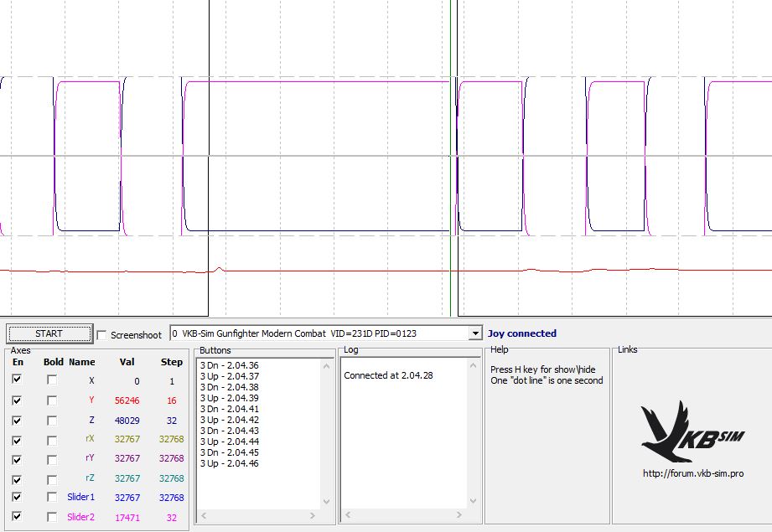The width and height of the screenshot is (772, 532).
Task: Select the "3 Dn - 2.04.36" button entry
Action: pyautogui.click(x=229, y=365)
